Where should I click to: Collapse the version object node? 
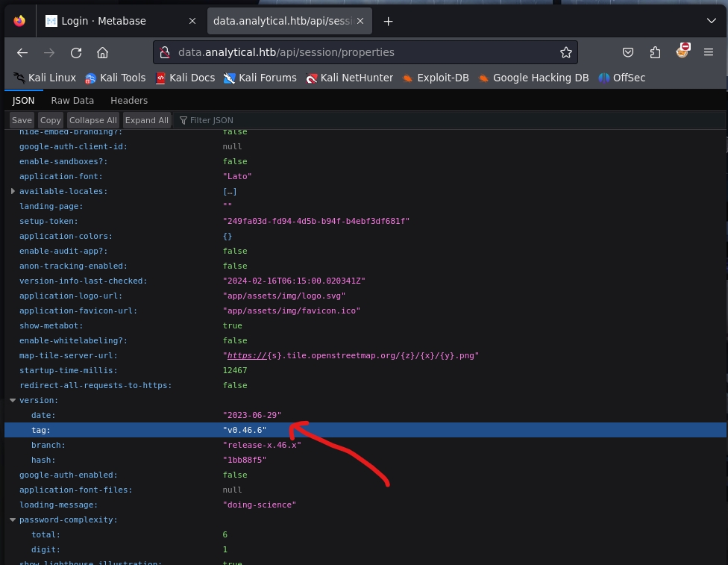(13, 400)
